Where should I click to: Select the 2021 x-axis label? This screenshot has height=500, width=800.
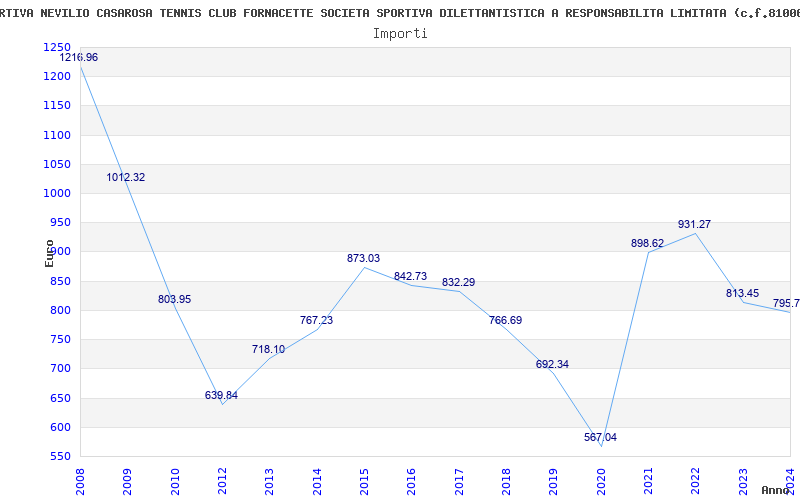648,482
